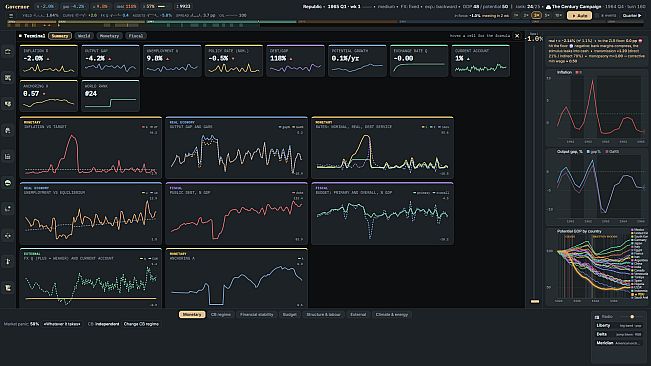The image size is (651, 366).
Task: Select the Monetary policy tab at bottom
Action: click(192, 315)
